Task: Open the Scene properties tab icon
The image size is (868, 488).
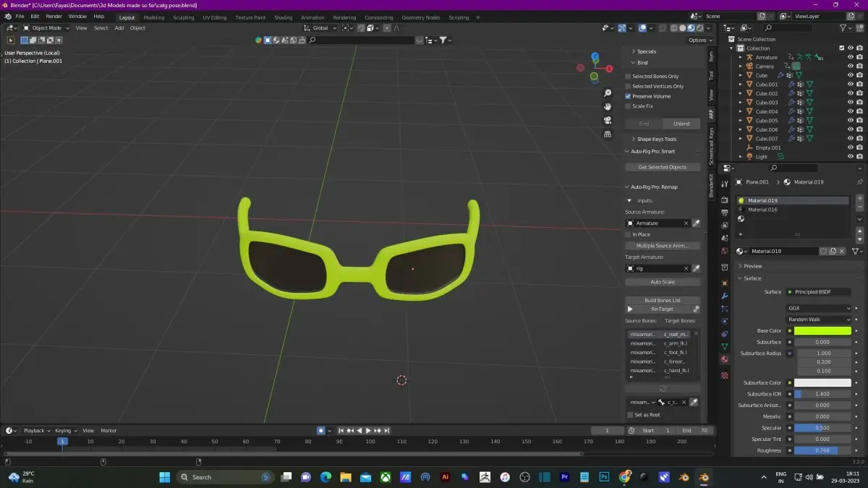Action: pyautogui.click(x=724, y=238)
